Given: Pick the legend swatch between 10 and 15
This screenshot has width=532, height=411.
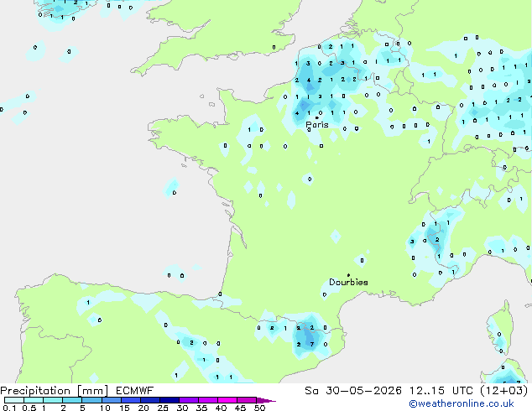Looking at the screenshot, I should coord(112,400).
